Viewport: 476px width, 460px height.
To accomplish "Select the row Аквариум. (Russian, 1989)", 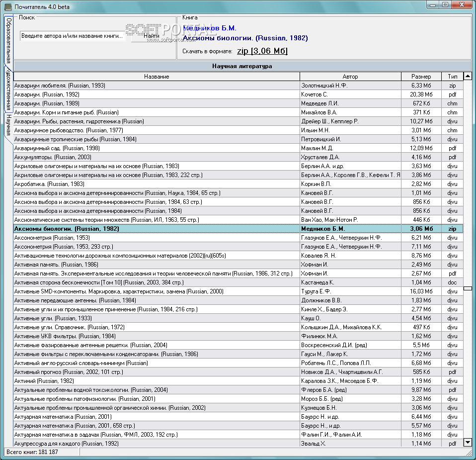I will tap(238, 103).
